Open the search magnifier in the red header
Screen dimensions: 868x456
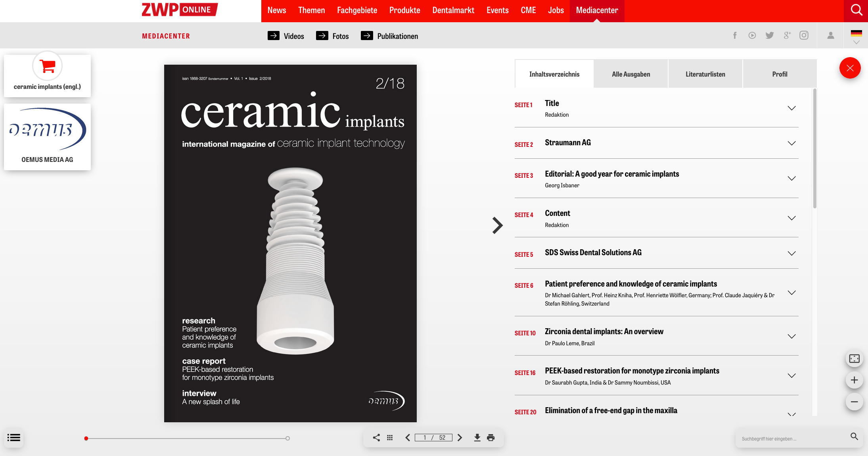click(856, 10)
